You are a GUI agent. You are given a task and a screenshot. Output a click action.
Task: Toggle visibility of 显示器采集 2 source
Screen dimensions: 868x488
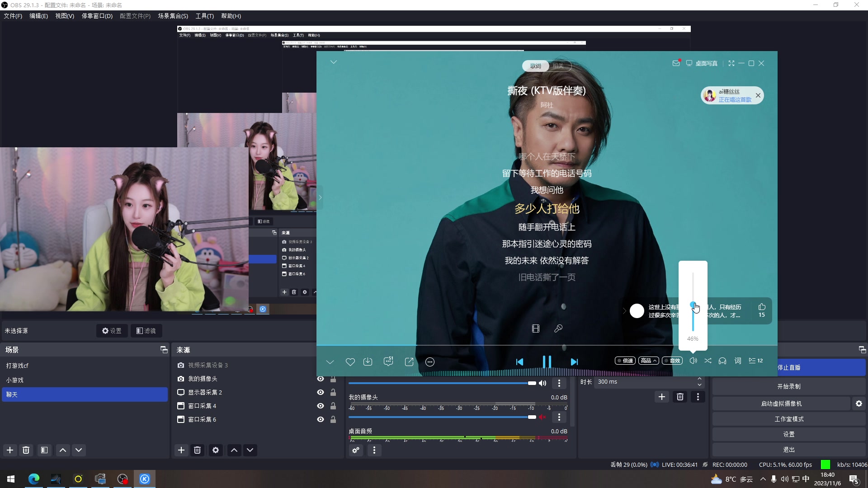[321, 392]
